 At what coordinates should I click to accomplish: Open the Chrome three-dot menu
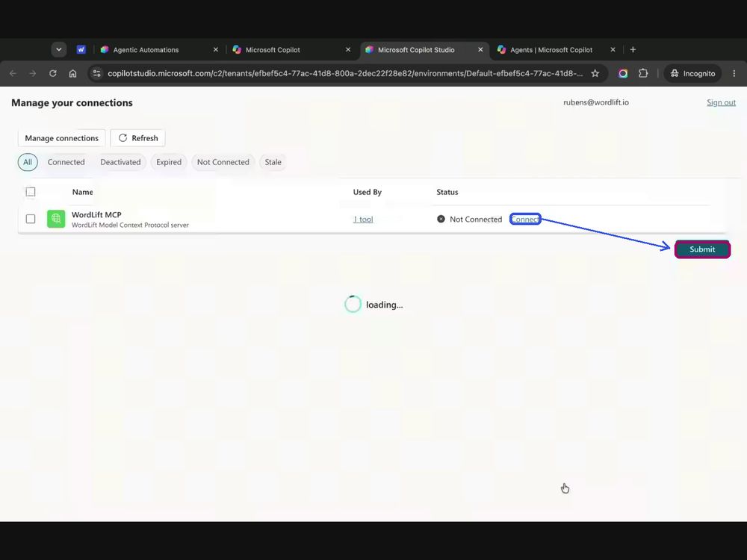tap(734, 73)
